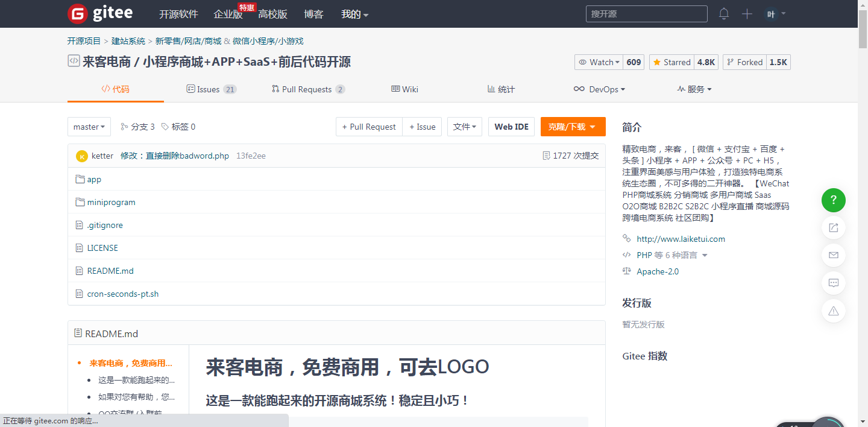Open the 新零售/网店/商城 breadcrumb link
The image size is (868, 427).
pos(189,41)
